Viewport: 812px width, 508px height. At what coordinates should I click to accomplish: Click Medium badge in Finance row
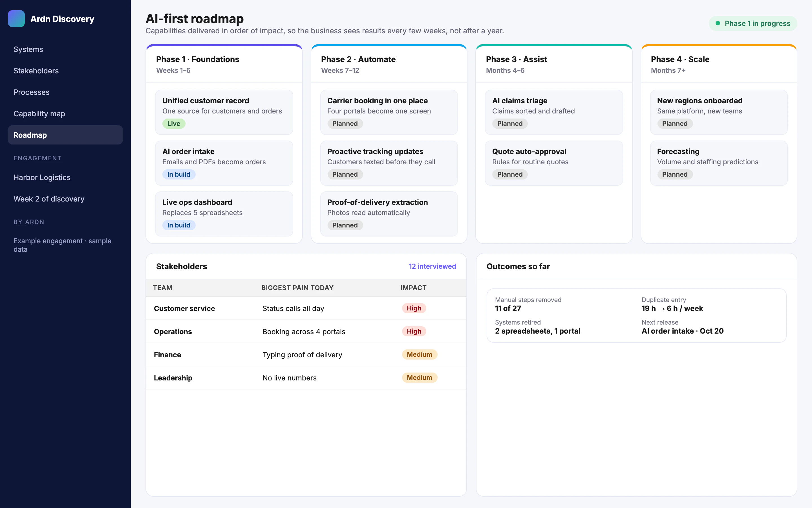(x=420, y=354)
